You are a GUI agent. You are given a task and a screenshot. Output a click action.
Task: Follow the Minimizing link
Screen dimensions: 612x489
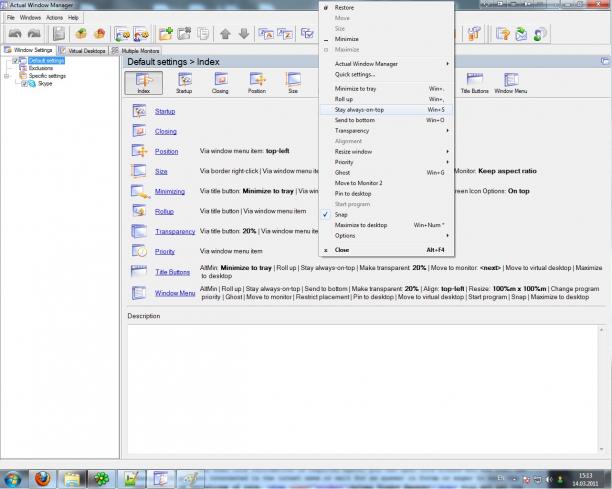pos(170,191)
